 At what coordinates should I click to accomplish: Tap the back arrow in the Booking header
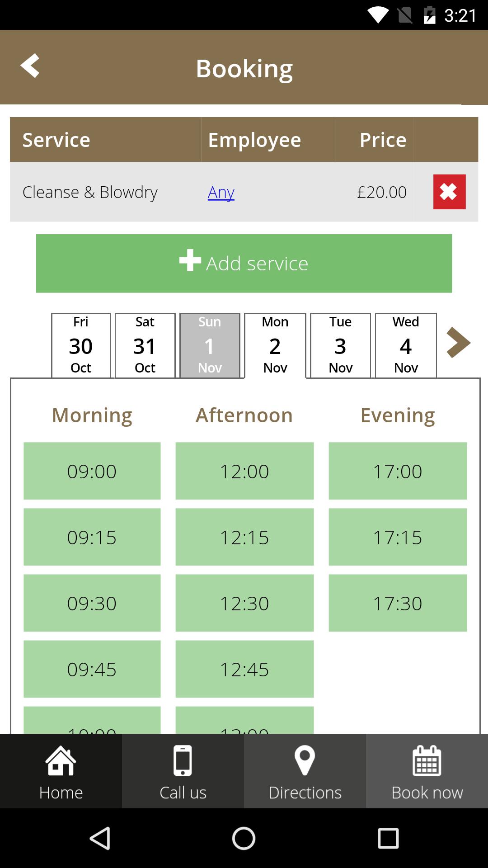30,66
